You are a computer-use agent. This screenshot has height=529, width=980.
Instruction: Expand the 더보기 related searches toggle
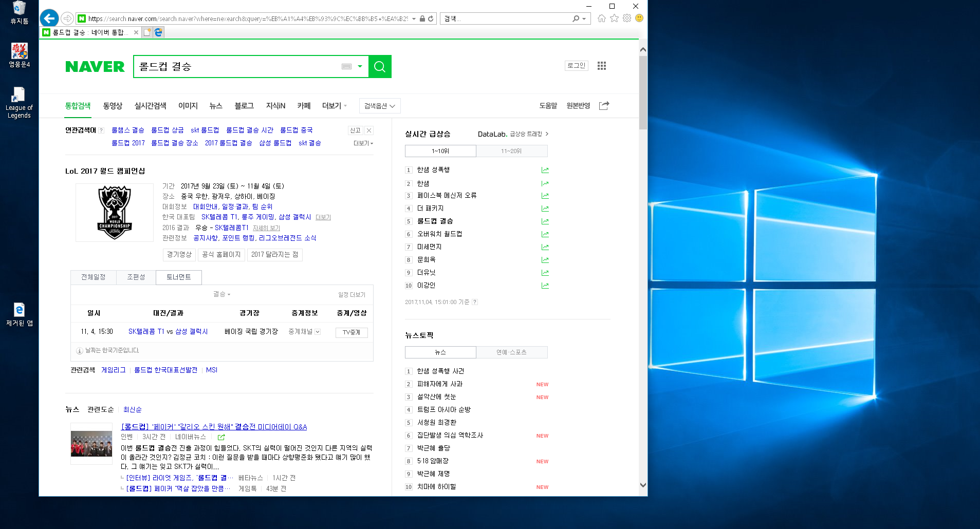point(363,143)
